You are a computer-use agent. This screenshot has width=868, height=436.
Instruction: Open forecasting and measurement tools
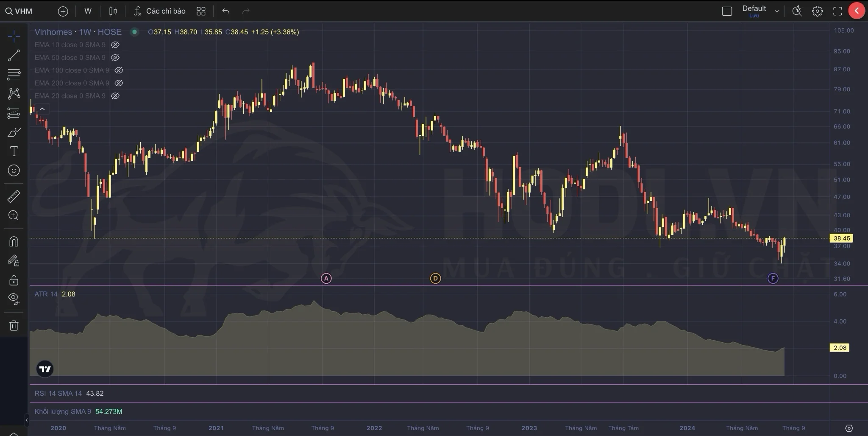(14, 113)
